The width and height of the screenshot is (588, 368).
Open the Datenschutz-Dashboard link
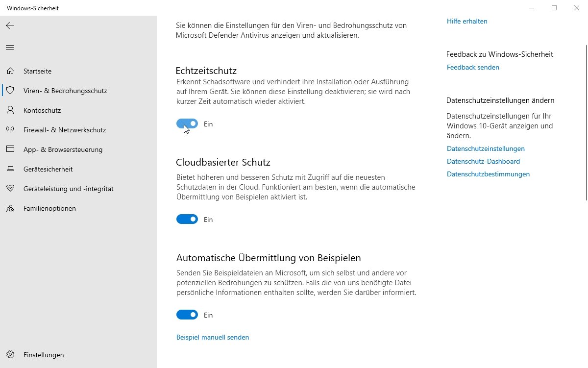pos(483,161)
